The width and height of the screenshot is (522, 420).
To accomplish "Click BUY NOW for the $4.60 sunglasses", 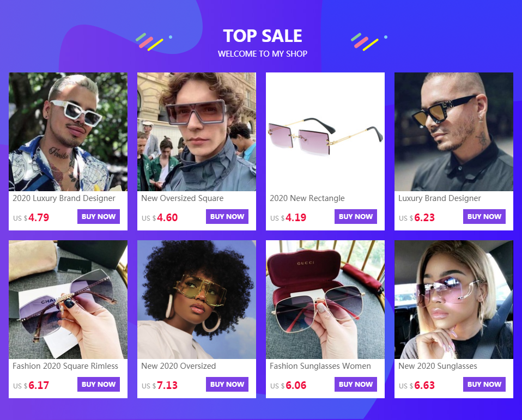I will tap(227, 217).
